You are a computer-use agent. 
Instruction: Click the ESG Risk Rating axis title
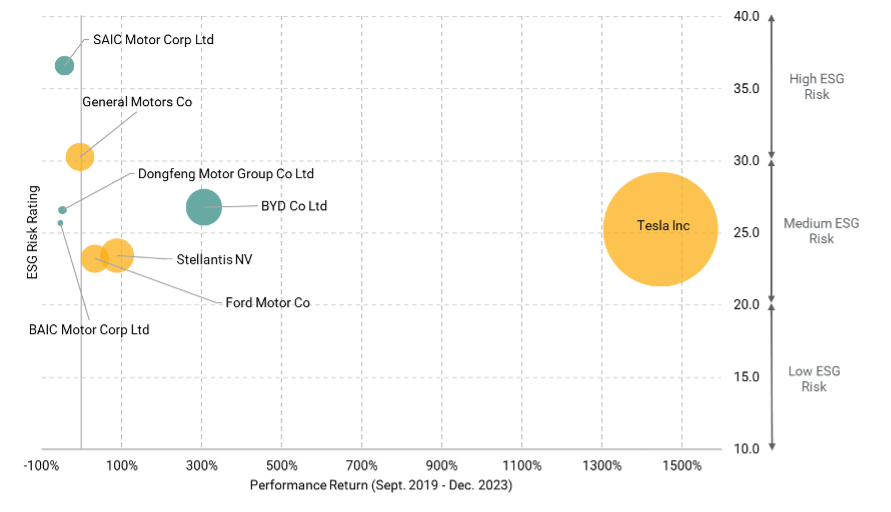pos(32,232)
